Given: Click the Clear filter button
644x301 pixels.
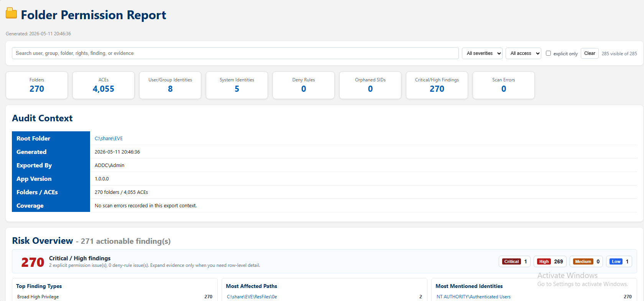Looking at the screenshot, I should [590, 53].
